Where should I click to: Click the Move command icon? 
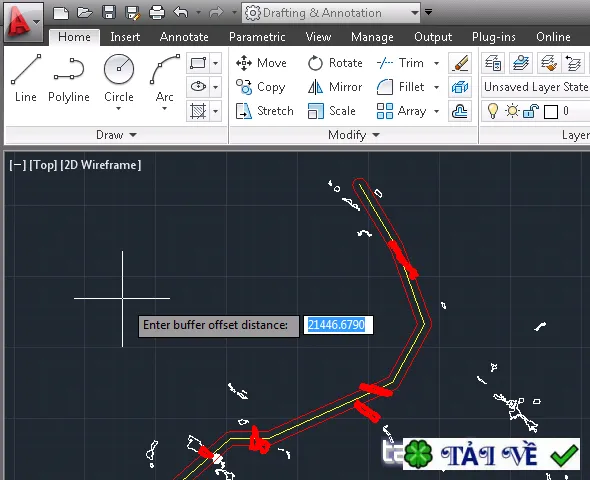point(244,63)
